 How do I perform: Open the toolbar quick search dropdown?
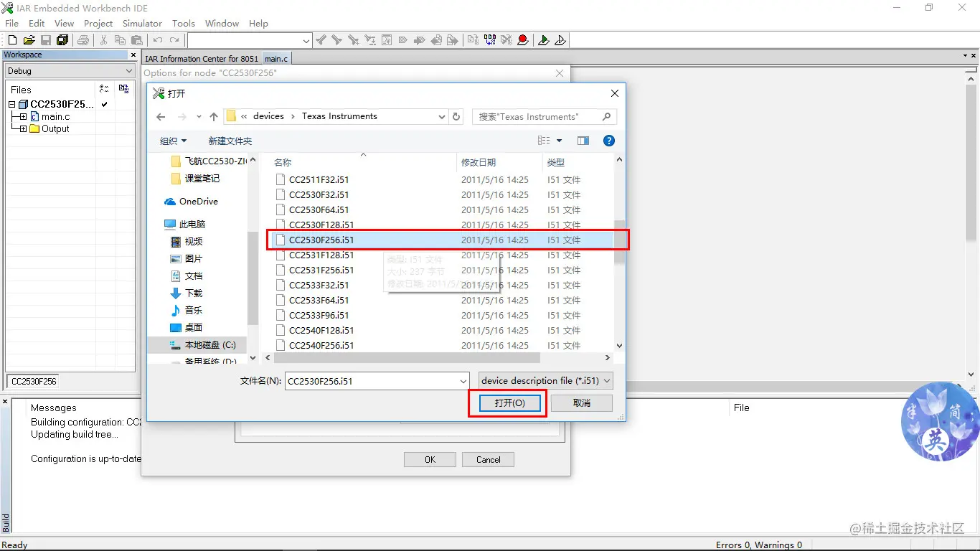click(306, 41)
